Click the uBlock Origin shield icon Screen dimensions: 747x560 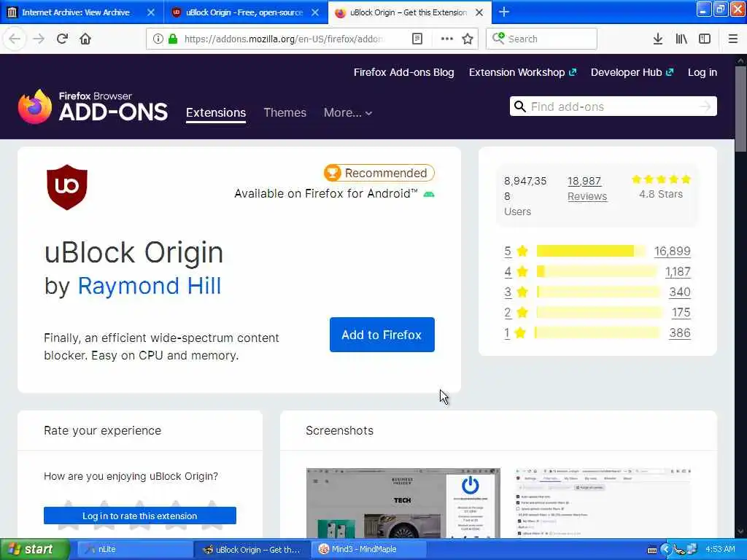(67, 187)
